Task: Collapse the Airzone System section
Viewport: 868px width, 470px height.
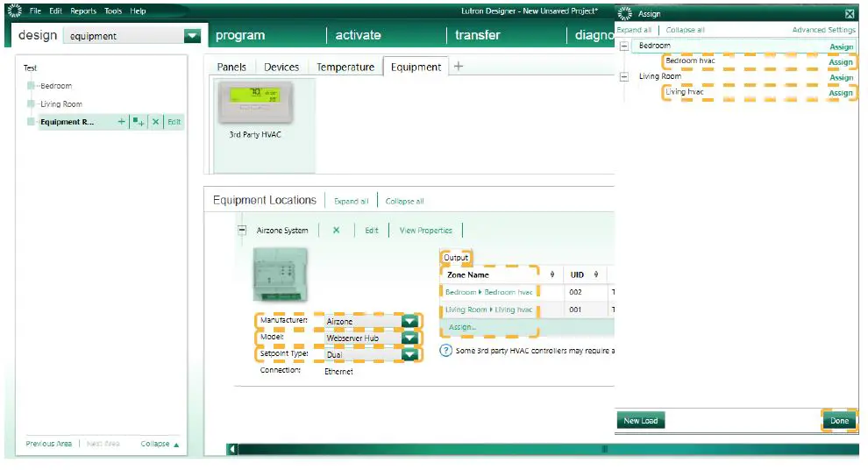Action: point(242,230)
